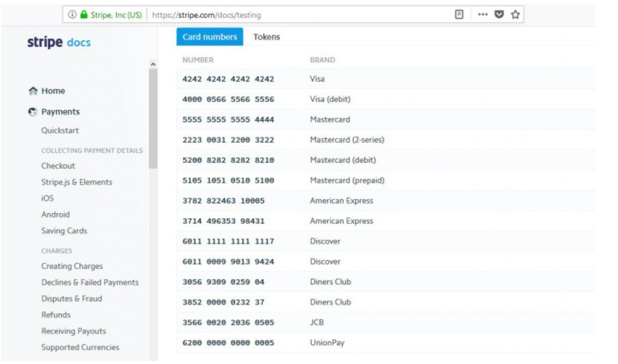Click the green padlock security icon

click(84, 15)
